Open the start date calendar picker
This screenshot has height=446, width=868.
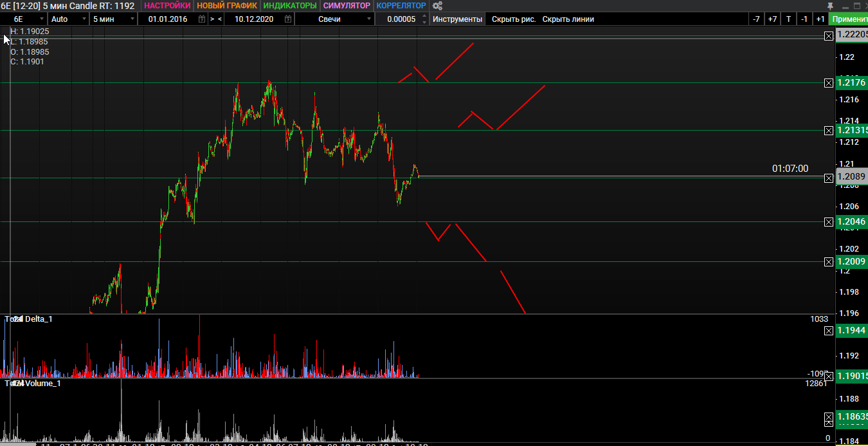coord(202,19)
